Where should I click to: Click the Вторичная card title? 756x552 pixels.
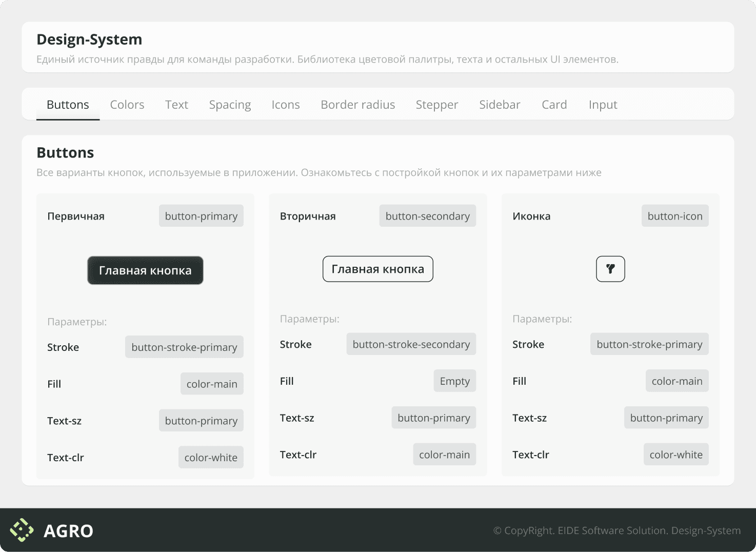(x=308, y=216)
